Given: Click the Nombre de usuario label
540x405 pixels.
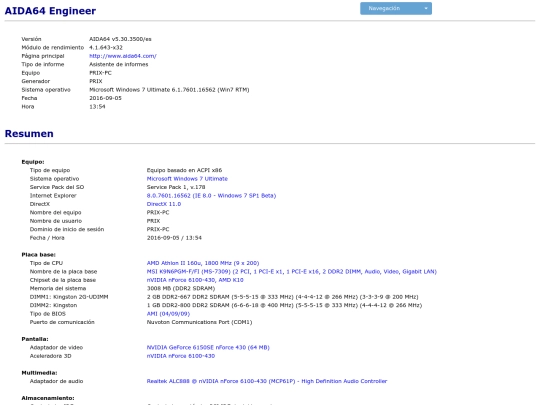Looking at the screenshot, I should pyautogui.click(x=56, y=221).
